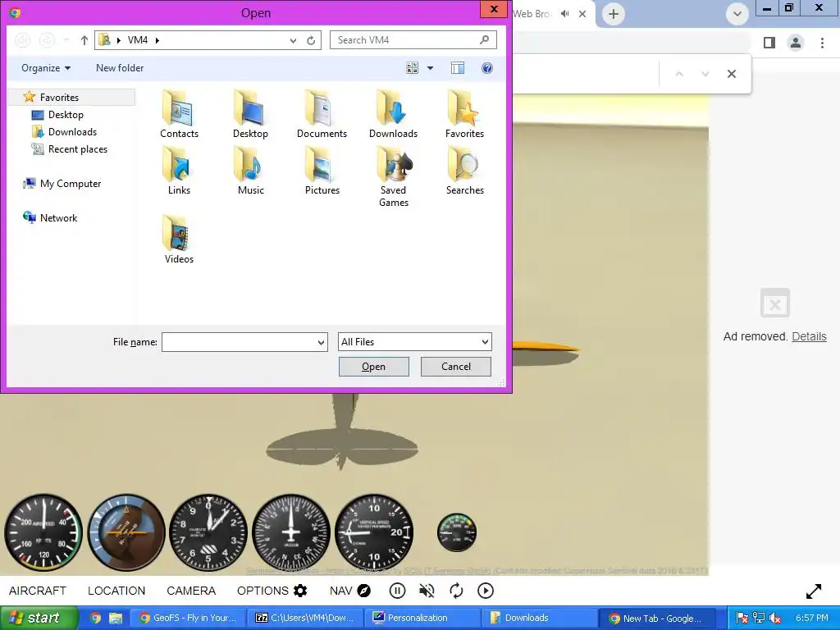Open the Downloads folder icon in file list
The height and width of the screenshot is (630, 840).
(x=393, y=114)
